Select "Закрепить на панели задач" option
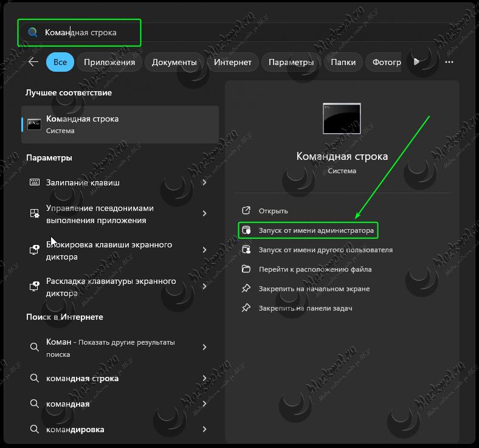The image size is (479, 448). (x=305, y=308)
